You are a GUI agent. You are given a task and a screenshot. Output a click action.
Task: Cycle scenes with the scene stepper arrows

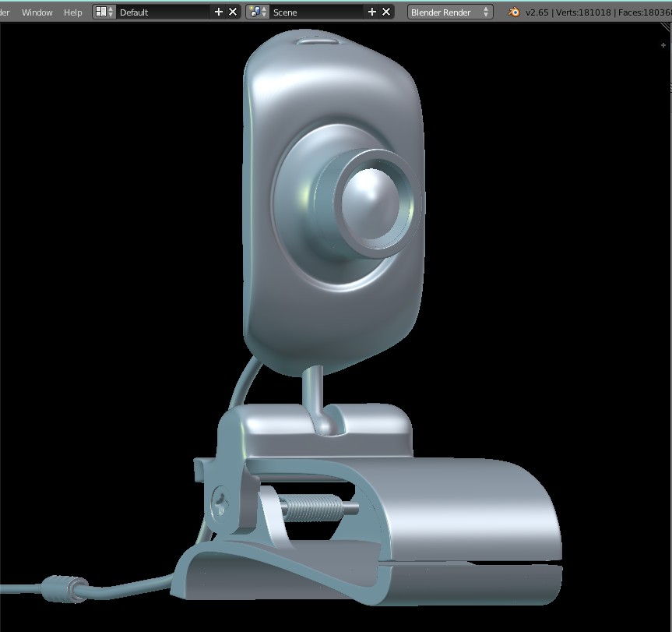pos(263,12)
